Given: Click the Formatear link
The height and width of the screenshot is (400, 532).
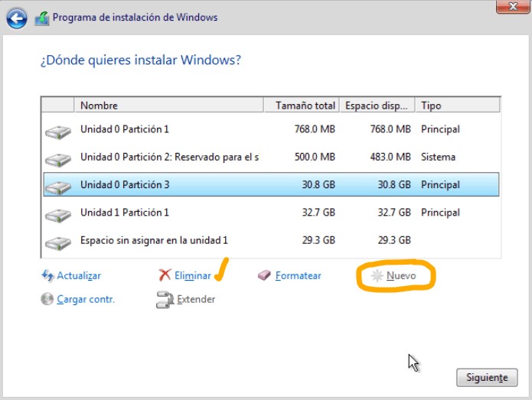Looking at the screenshot, I should pos(298,275).
